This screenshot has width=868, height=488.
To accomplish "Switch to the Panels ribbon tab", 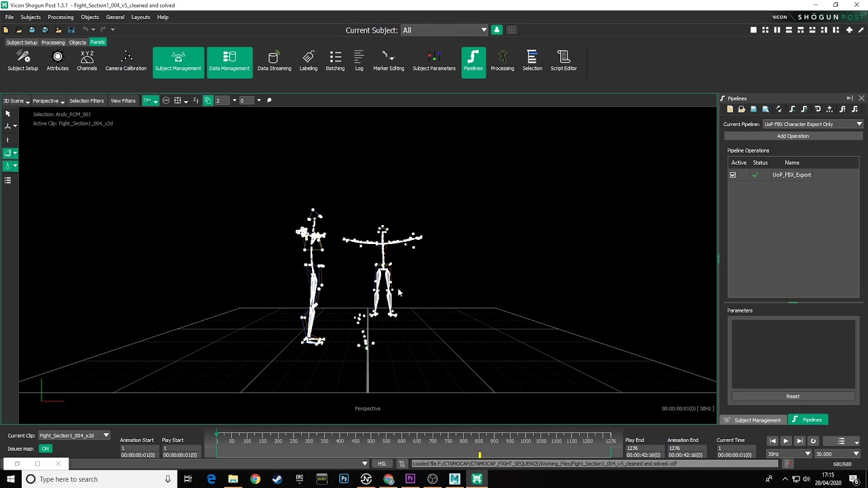I will (x=98, y=42).
